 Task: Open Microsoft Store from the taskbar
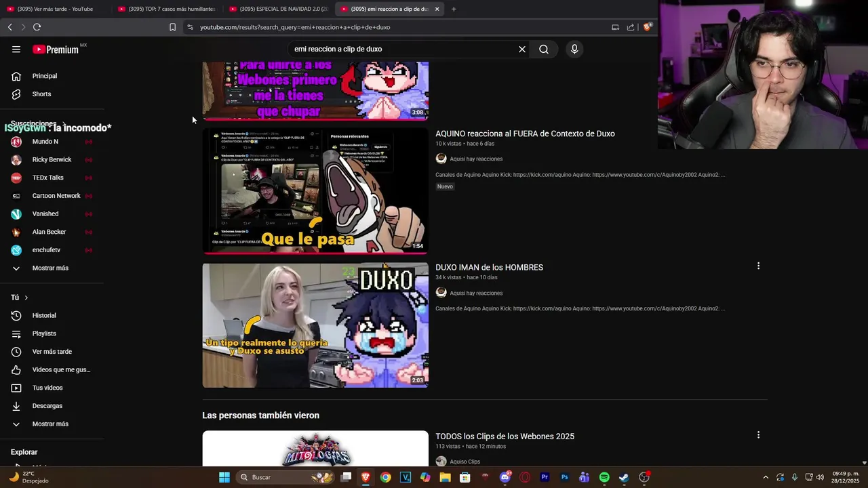click(x=465, y=477)
